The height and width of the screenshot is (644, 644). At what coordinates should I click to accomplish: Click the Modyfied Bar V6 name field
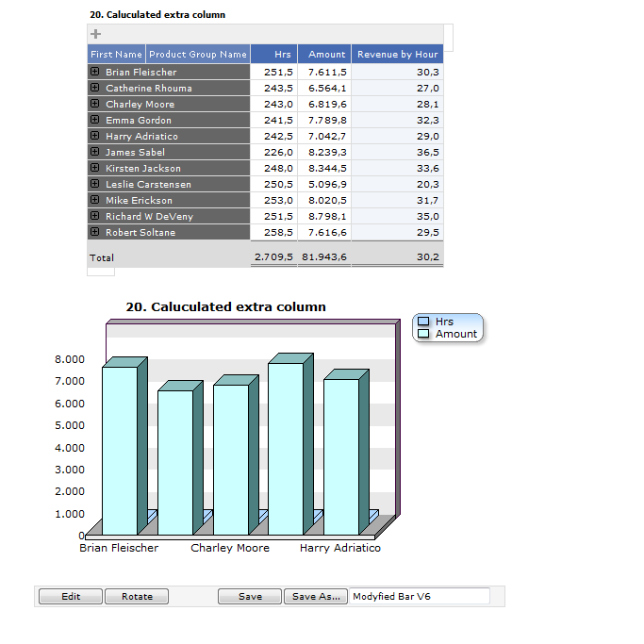[420, 597]
